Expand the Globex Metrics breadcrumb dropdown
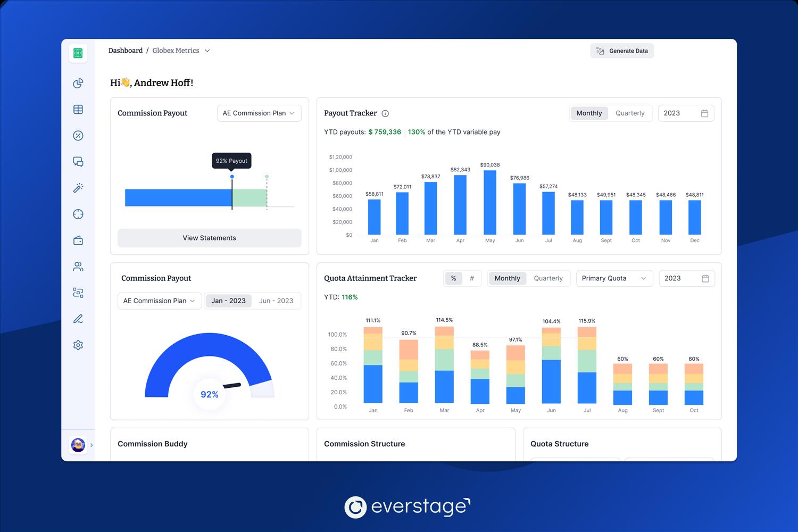 [x=207, y=51]
